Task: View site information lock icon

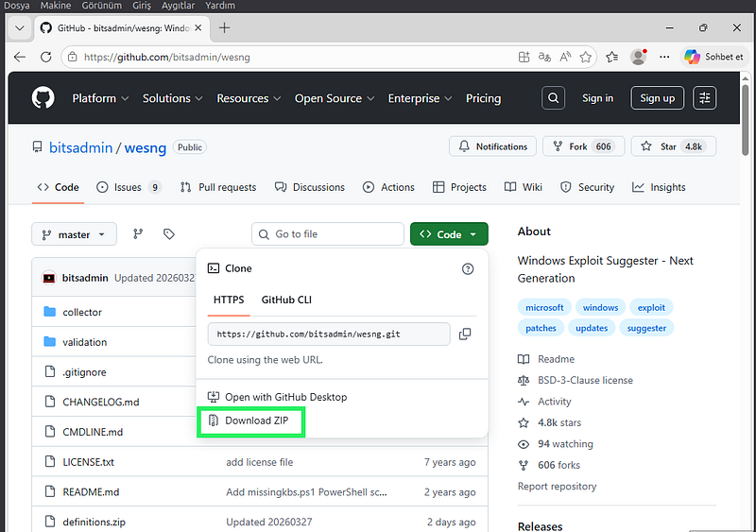Action: click(73, 57)
